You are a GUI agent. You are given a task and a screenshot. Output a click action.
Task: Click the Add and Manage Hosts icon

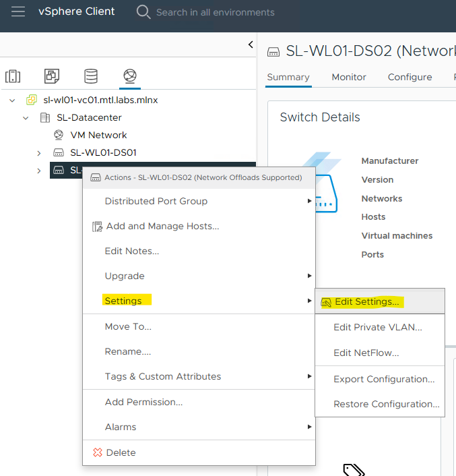(97, 227)
